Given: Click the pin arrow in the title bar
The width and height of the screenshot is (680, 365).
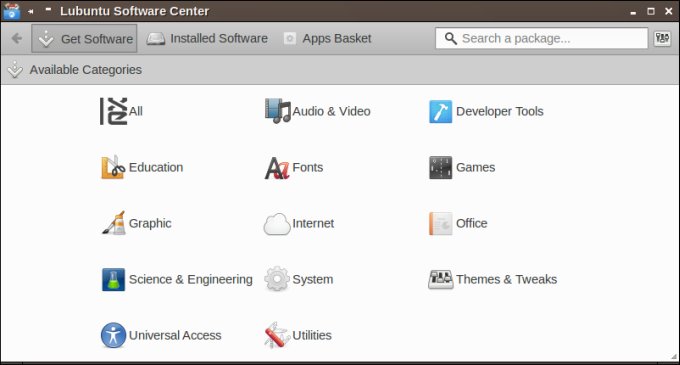Looking at the screenshot, I should pyautogui.click(x=30, y=11).
